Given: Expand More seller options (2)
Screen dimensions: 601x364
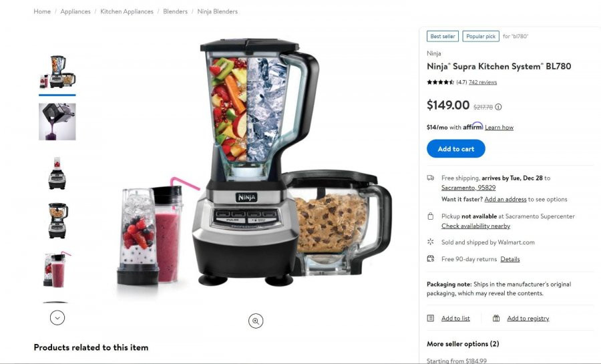Looking at the screenshot, I should tap(463, 344).
